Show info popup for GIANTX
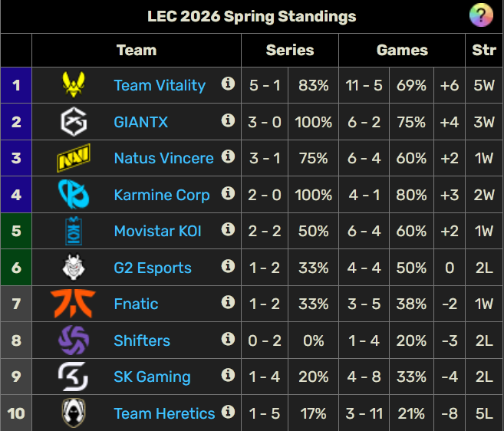Viewport: 504px width, 431px height. click(x=228, y=120)
